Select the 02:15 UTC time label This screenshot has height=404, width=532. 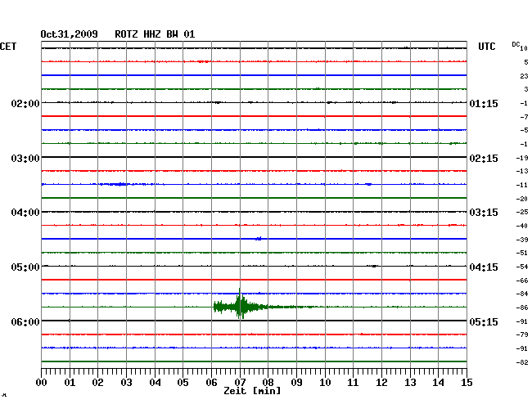[x=484, y=159]
